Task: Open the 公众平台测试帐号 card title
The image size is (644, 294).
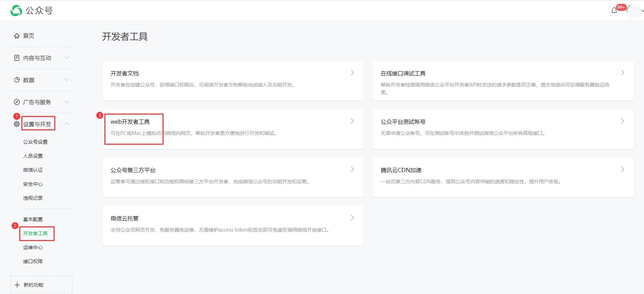Action: [x=403, y=122]
